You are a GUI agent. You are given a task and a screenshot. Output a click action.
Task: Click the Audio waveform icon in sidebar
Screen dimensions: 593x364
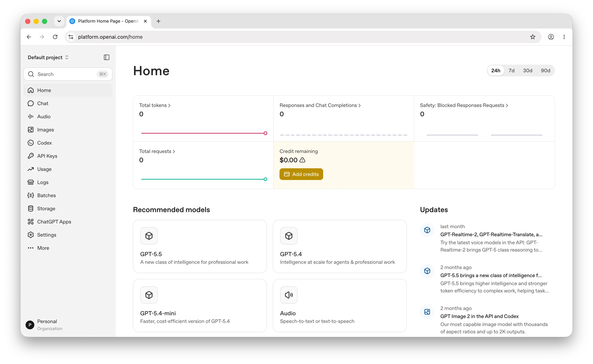[30, 116]
